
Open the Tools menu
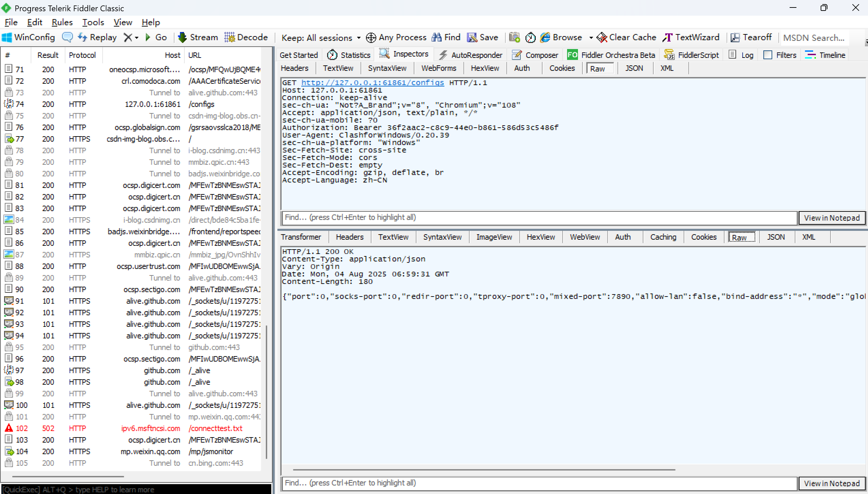(x=93, y=22)
